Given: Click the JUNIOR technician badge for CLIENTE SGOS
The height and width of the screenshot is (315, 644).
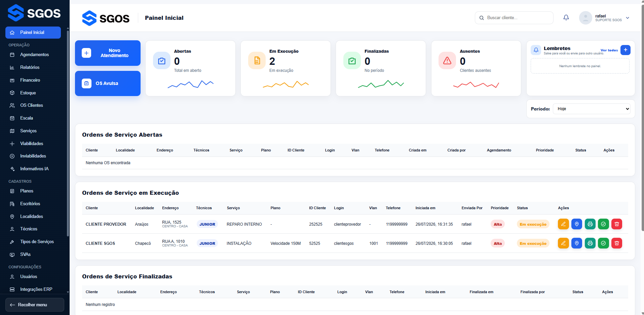Looking at the screenshot, I should pos(207,243).
